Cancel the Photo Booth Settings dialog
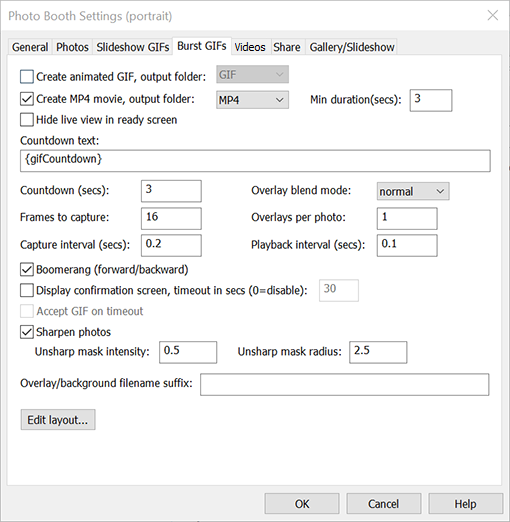 [384, 504]
